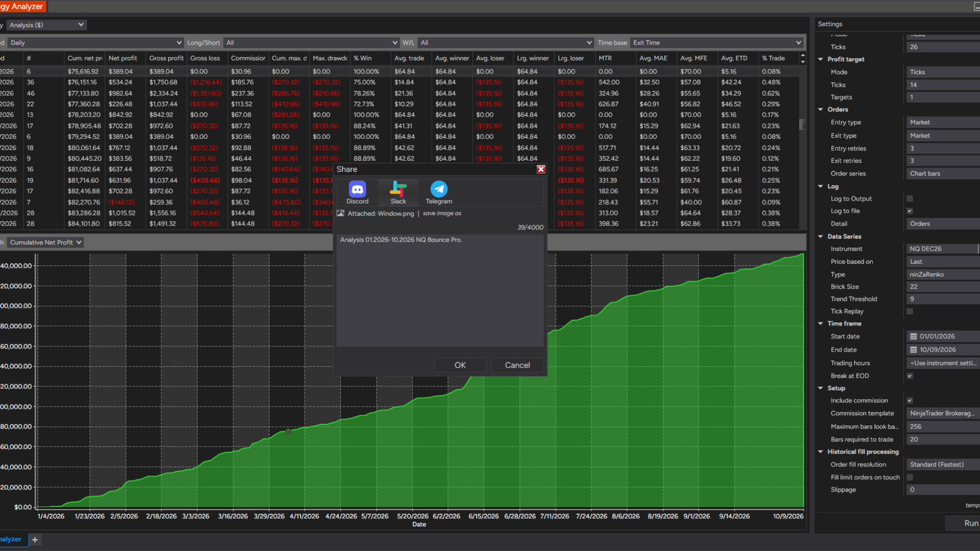Open Start date calendar icon
980x551 pixels.
click(913, 337)
